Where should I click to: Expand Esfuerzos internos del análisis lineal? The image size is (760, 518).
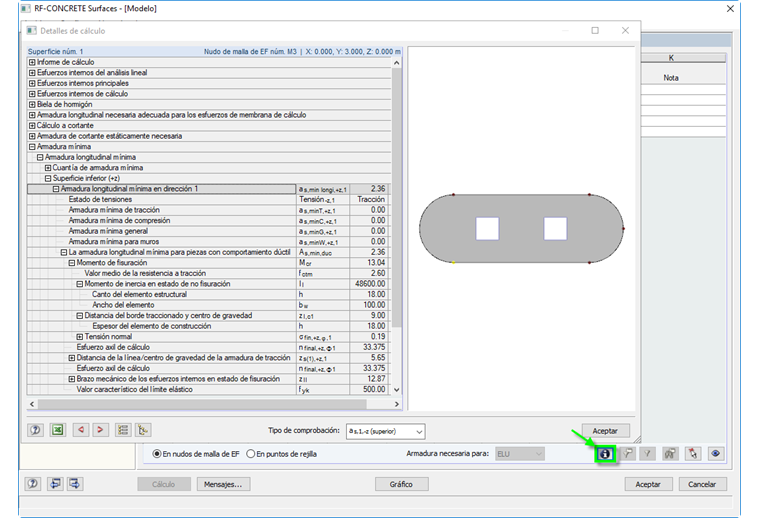[x=32, y=73]
